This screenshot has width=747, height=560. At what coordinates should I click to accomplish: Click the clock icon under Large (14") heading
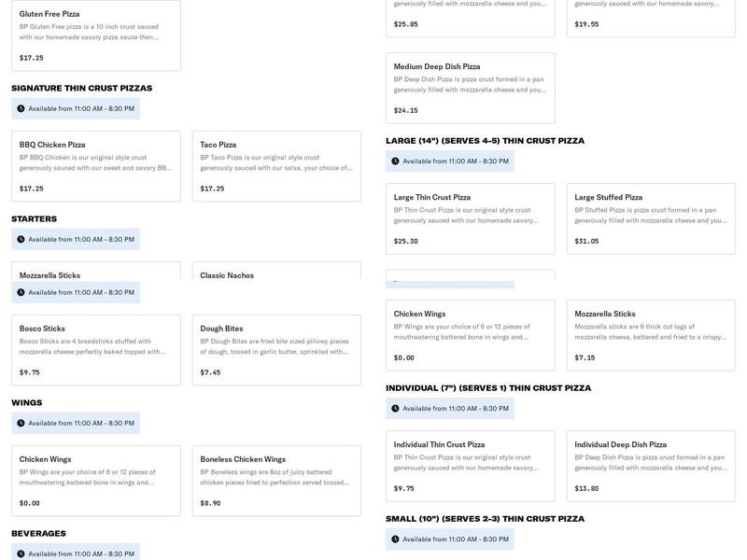pos(395,161)
